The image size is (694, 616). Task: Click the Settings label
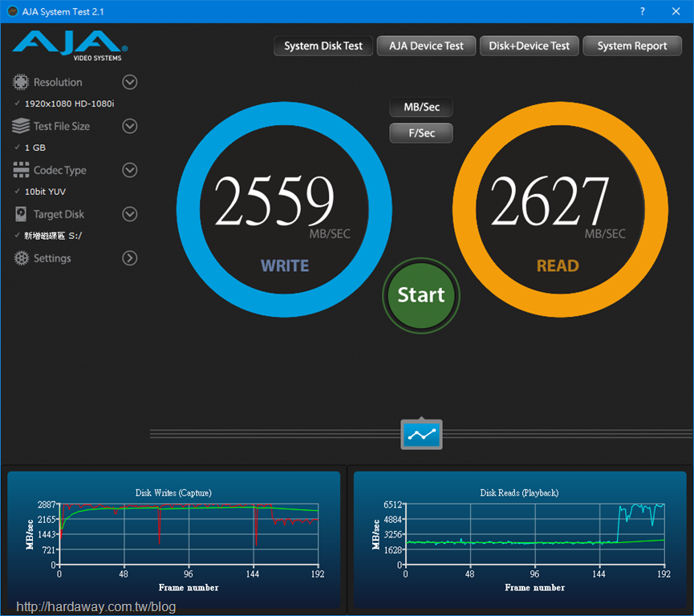(52, 258)
